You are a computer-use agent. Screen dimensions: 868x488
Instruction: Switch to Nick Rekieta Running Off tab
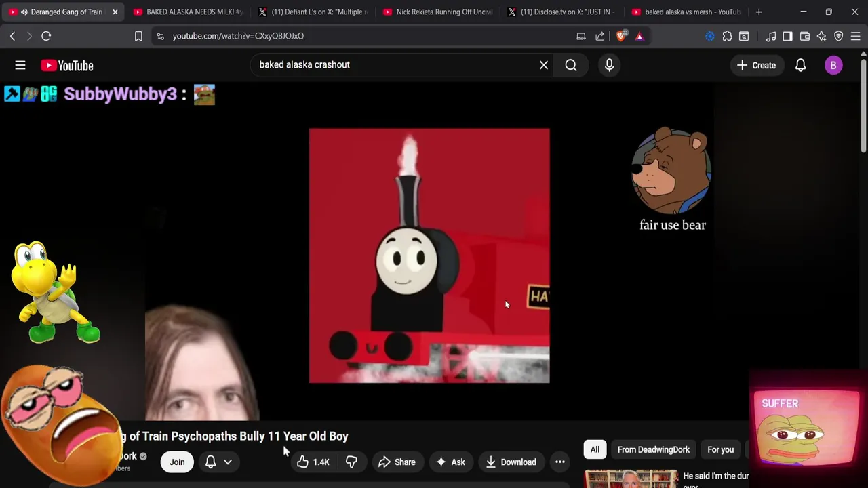pos(438,12)
